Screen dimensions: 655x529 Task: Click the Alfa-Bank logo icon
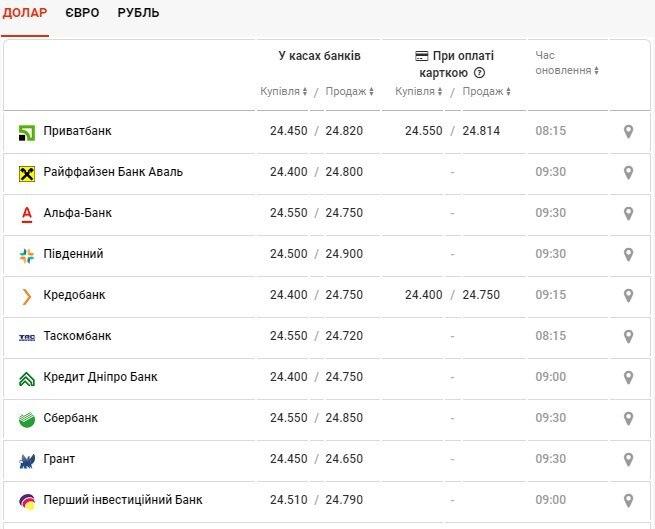(27, 213)
